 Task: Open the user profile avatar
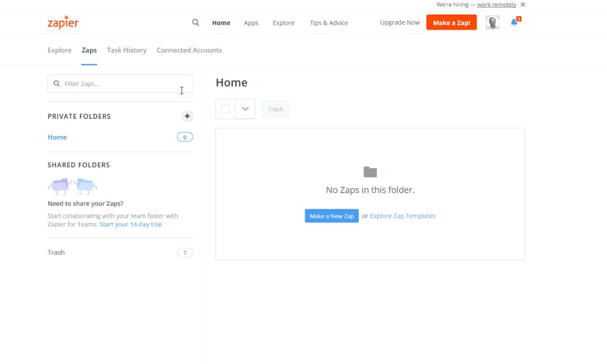tap(493, 22)
